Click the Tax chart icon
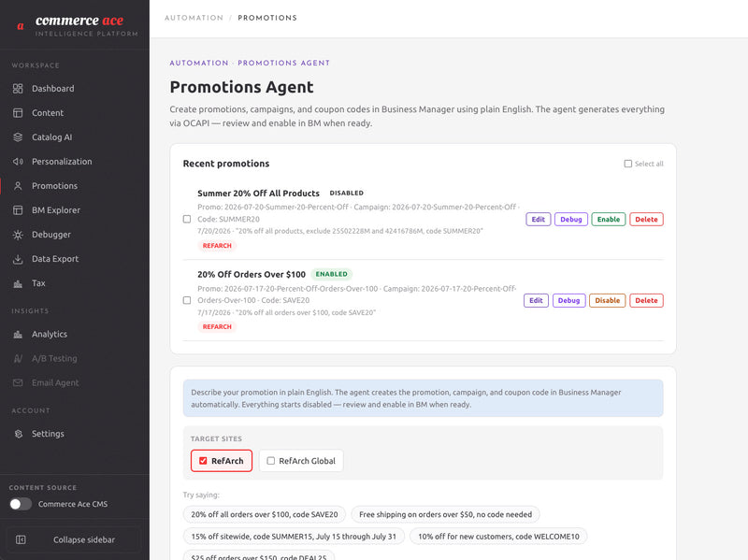Image resolution: width=748 pixels, height=560 pixels. (x=18, y=283)
